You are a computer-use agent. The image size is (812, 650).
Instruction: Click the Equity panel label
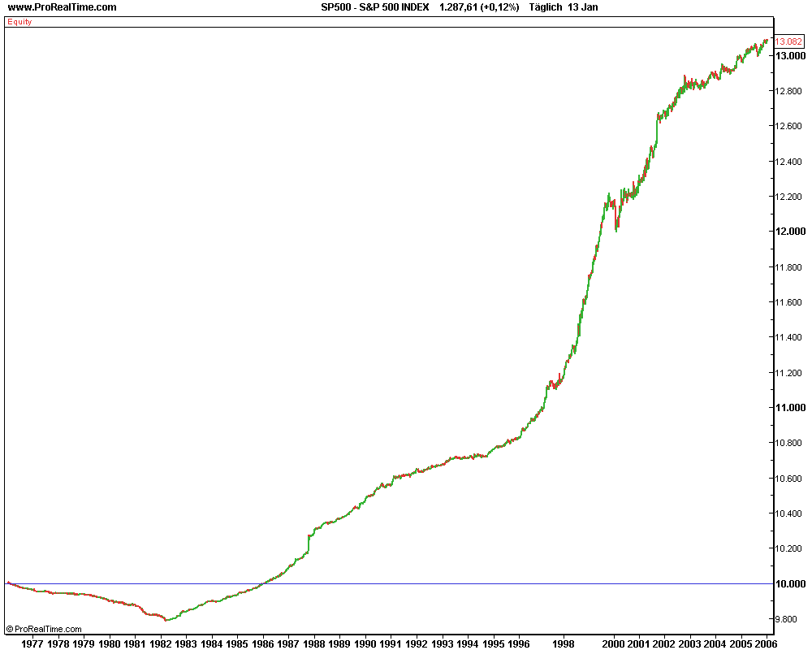pos(19,22)
